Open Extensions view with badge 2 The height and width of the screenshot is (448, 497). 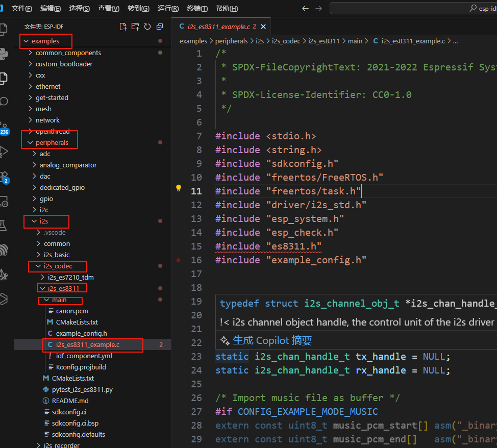(x=5, y=177)
